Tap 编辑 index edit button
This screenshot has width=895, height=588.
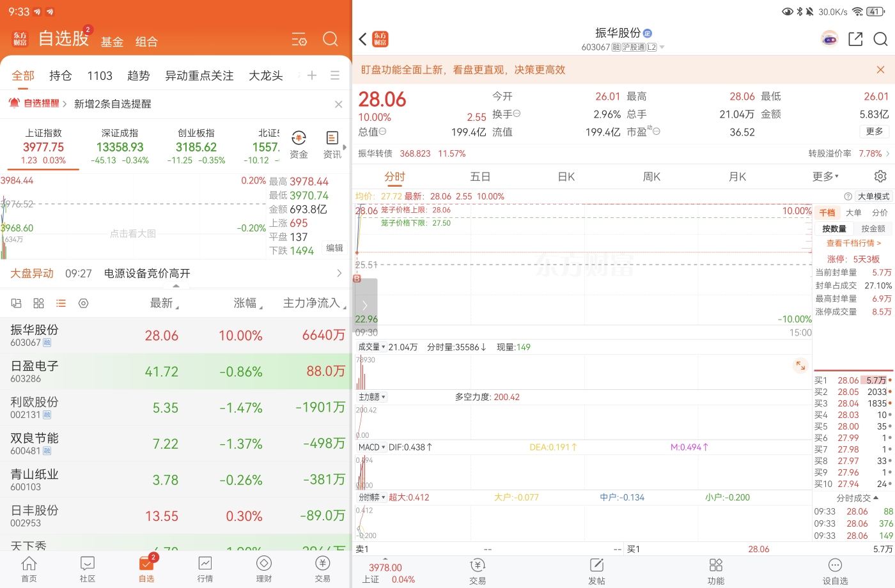334,248
